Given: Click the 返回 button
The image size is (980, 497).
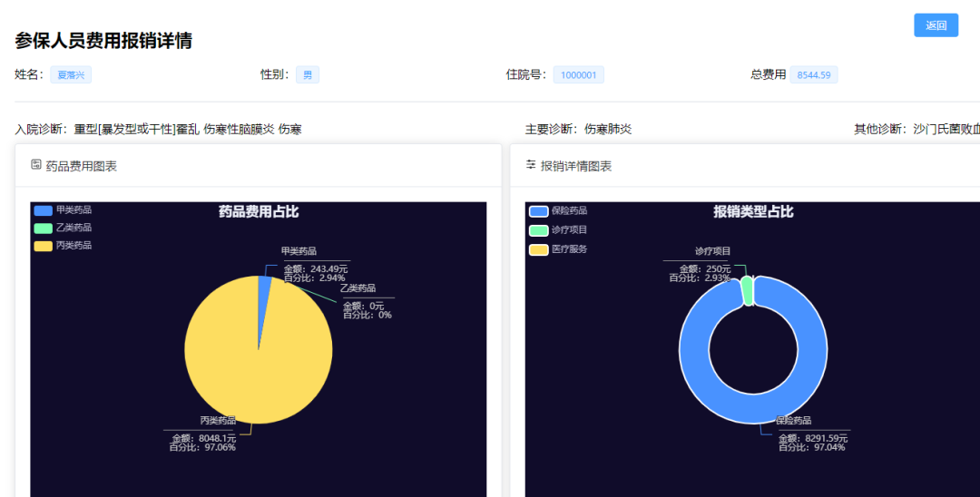Looking at the screenshot, I should coord(936,25).
